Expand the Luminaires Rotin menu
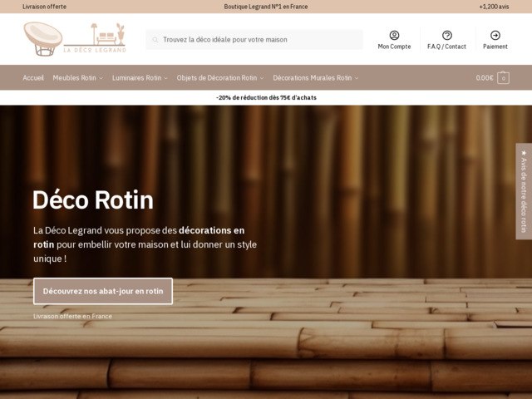Image resolution: width=532 pixels, height=399 pixels. (139, 78)
